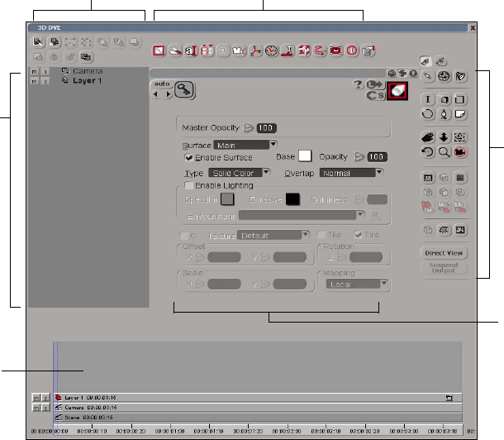Click the grid display icon

click(x=460, y=178)
